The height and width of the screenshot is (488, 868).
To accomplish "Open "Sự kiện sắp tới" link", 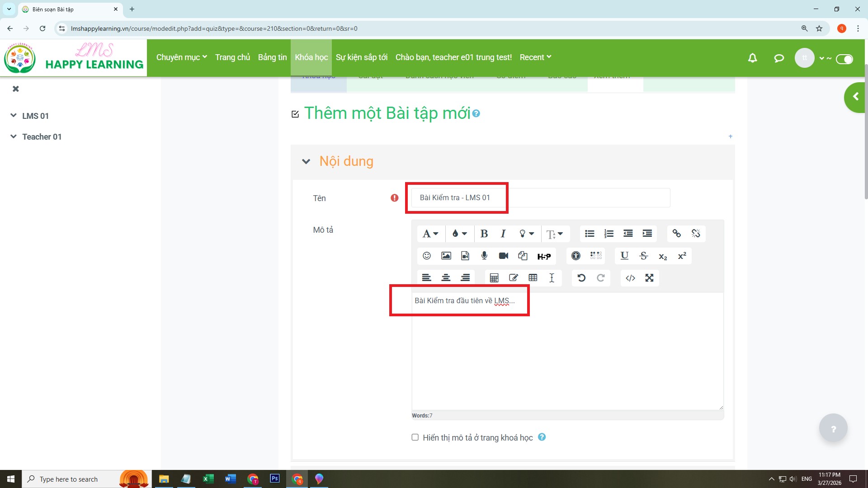I will point(361,57).
